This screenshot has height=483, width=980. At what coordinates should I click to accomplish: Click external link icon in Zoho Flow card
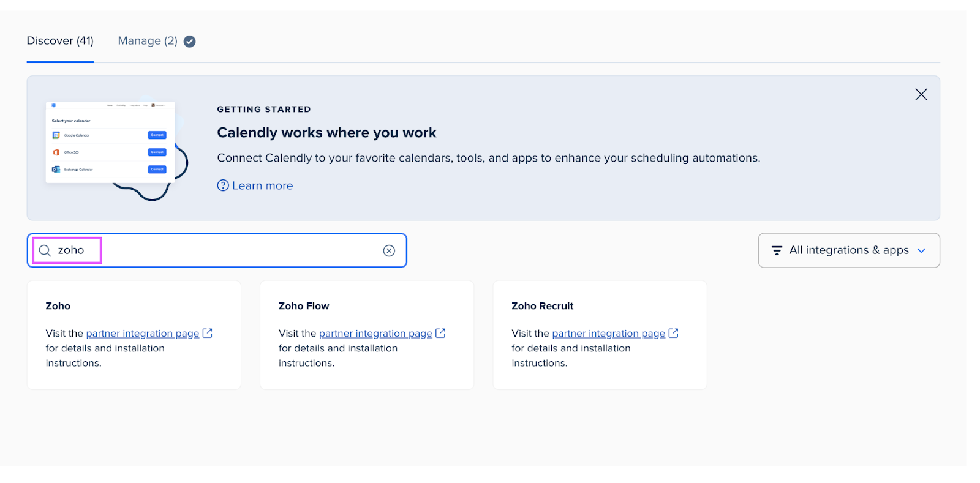pyautogui.click(x=440, y=333)
